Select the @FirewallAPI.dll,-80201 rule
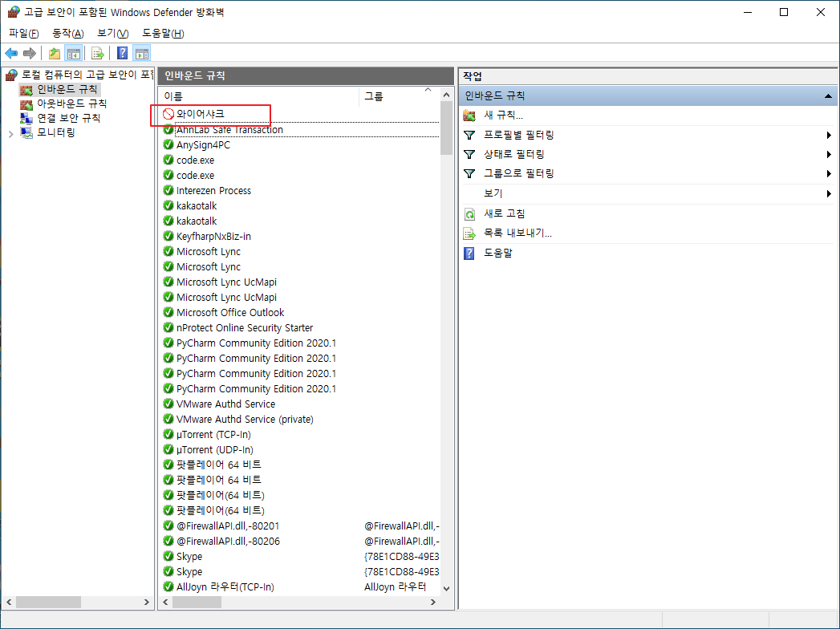 [300, 526]
